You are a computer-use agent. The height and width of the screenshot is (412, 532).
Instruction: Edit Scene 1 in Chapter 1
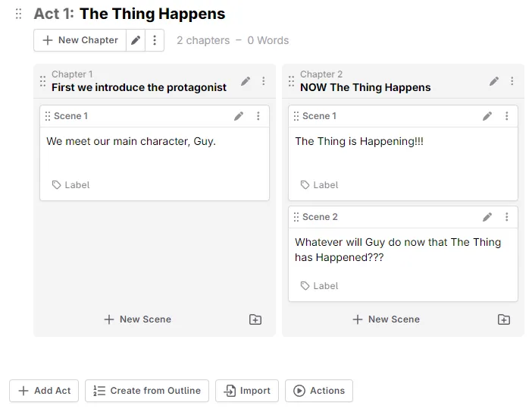(239, 116)
